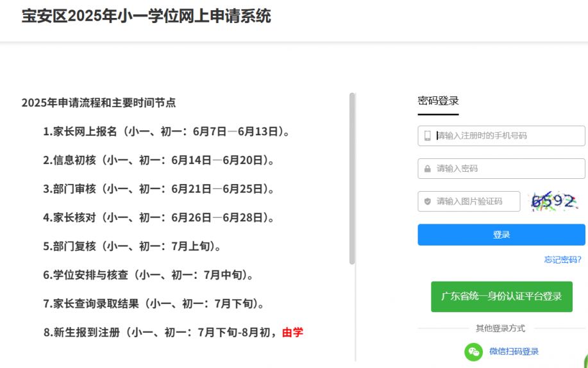Click the green WeChat icon
The height and width of the screenshot is (368, 588).
point(474,352)
